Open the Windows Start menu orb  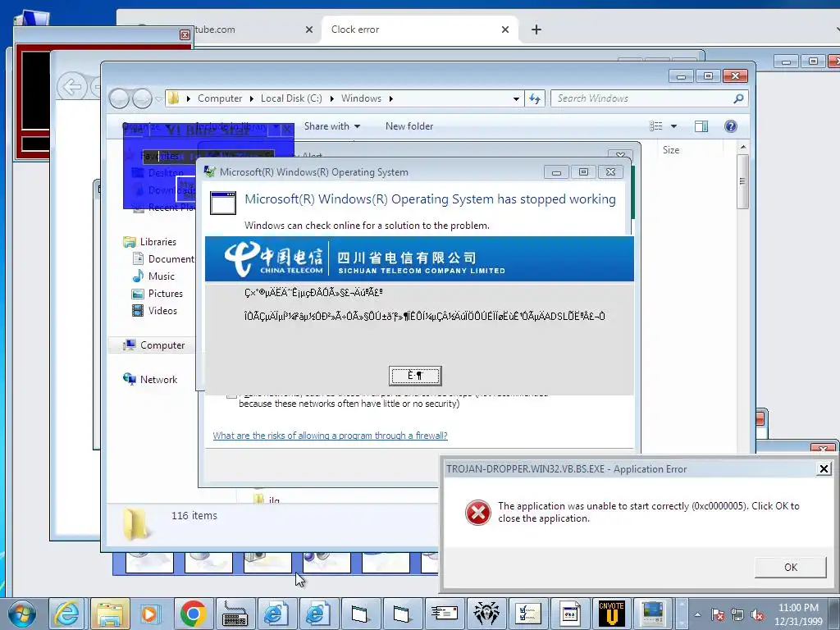22,614
